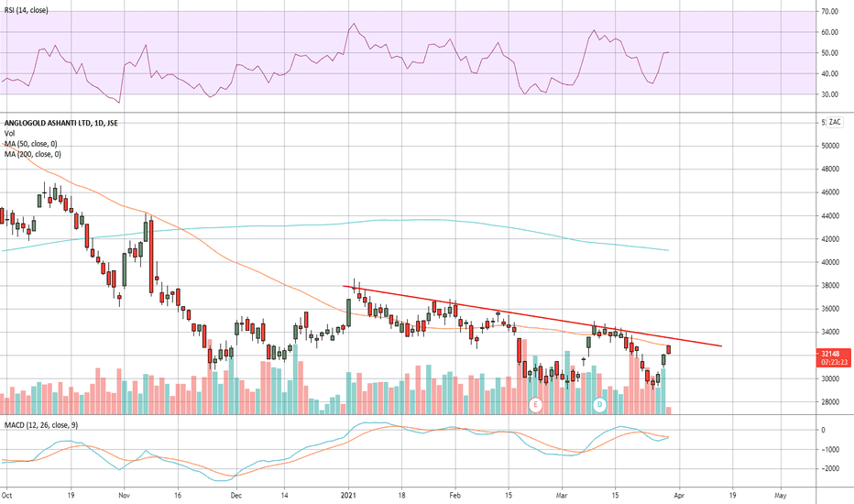Click the RSI 30.00 scale value

click(x=829, y=94)
